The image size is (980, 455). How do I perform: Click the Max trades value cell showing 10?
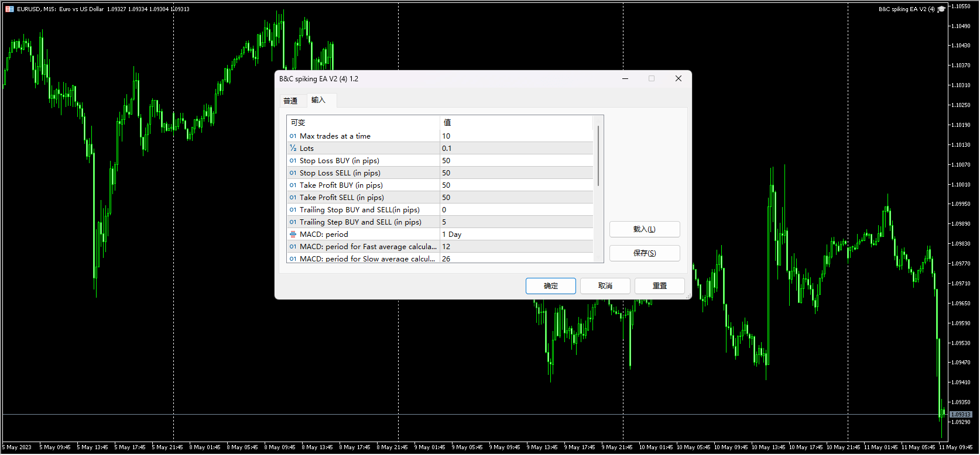[515, 136]
